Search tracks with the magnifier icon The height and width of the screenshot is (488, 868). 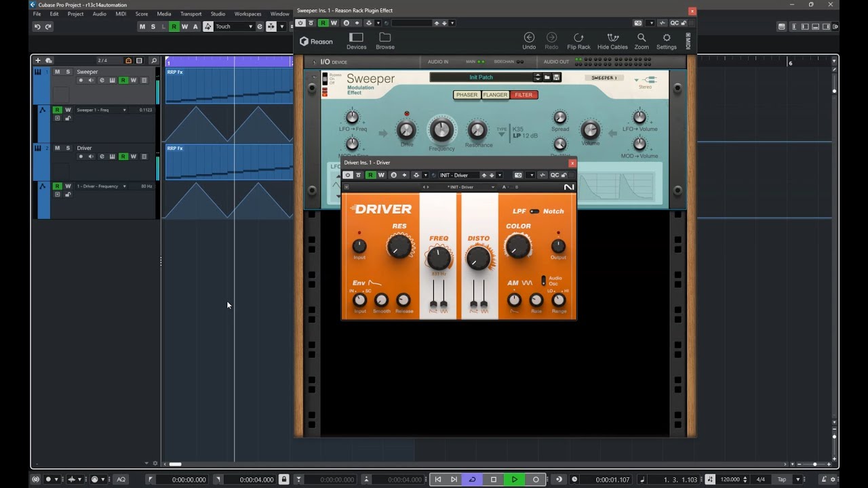tap(154, 60)
